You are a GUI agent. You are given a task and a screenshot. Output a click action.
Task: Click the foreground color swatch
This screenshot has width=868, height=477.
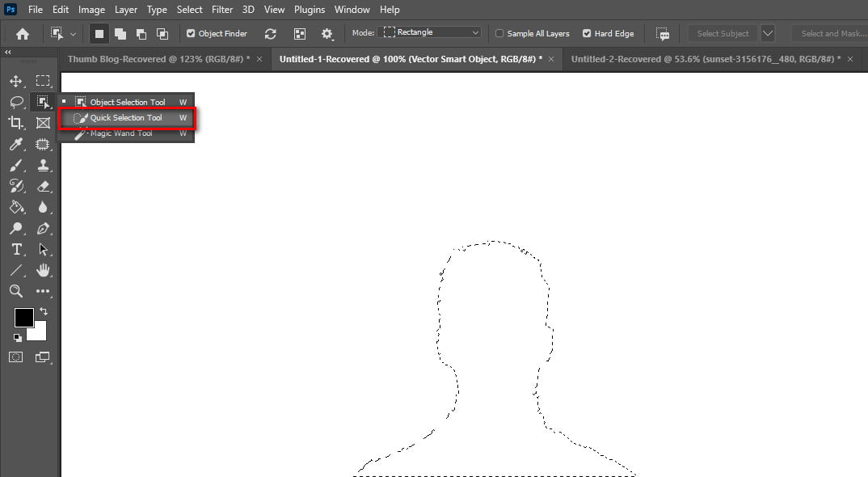[23, 317]
